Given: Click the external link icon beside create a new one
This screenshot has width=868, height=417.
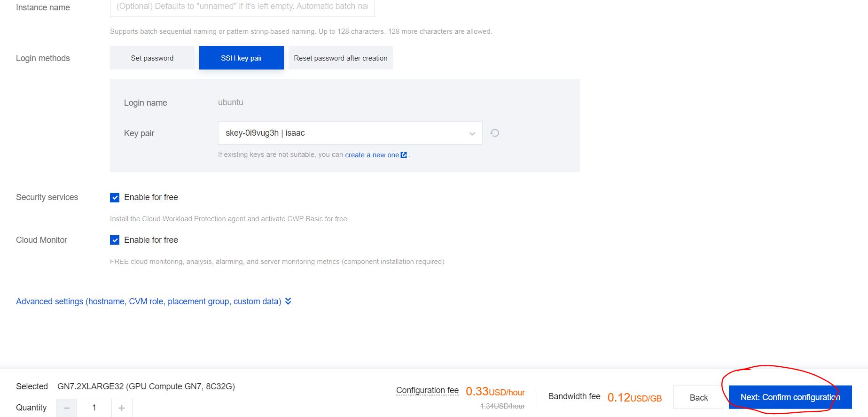Looking at the screenshot, I should click(x=404, y=154).
